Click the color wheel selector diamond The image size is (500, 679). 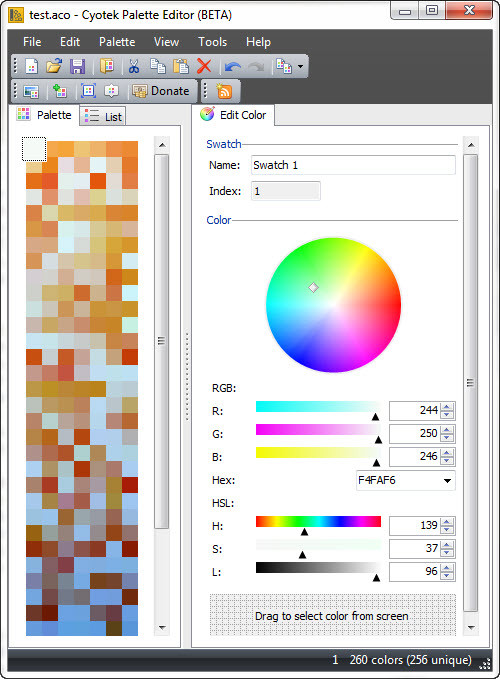pos(313,288)
